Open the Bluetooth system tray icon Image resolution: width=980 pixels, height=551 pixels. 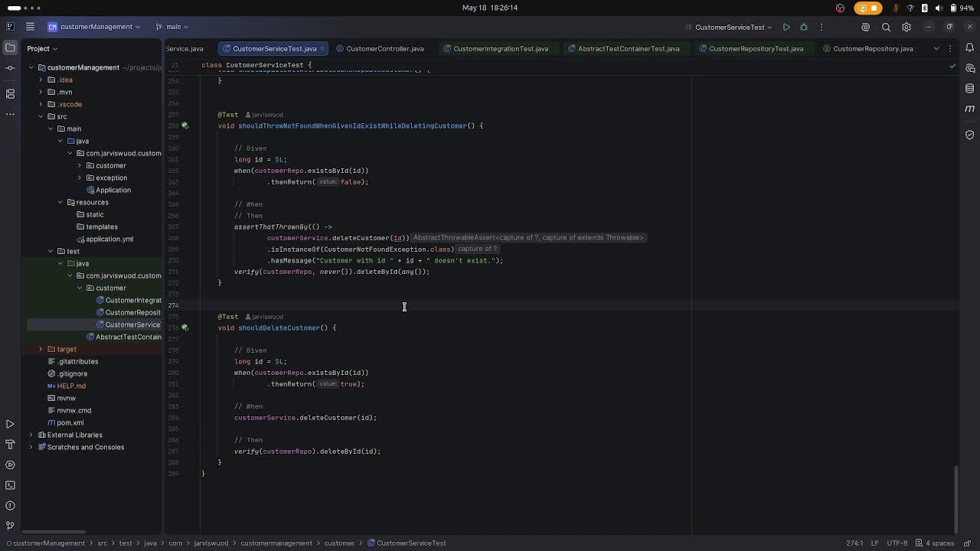[x=925, y=8]
